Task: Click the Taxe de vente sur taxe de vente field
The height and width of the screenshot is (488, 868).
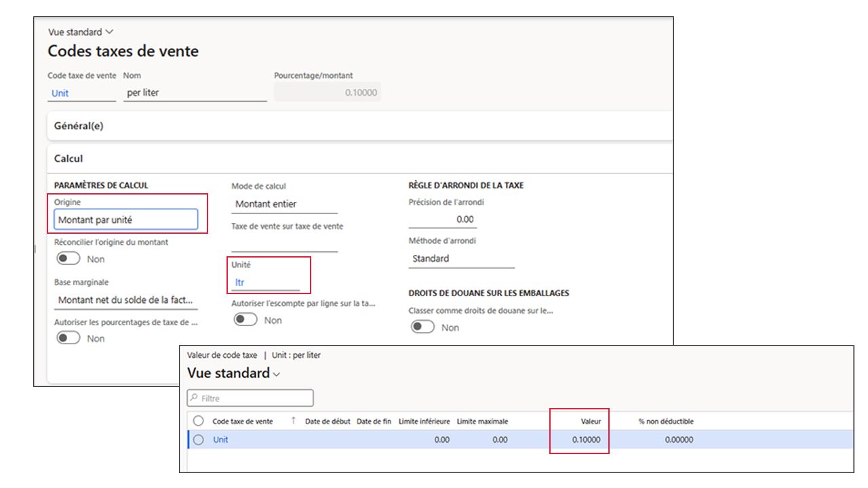Action: click(x=284, y=244)
